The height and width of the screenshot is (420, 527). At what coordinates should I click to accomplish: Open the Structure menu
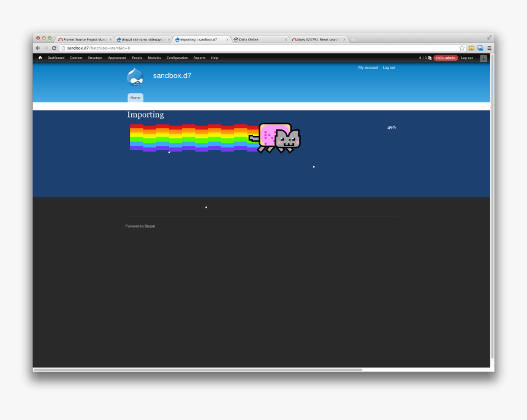point(95,58)
